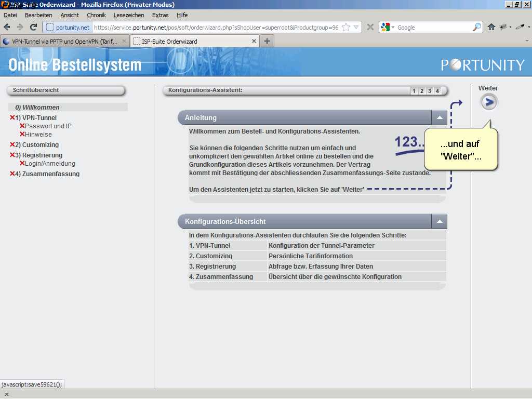This screenshot has height=399, width=532.
Task: Bookmark this page with the star icon
Action: pos(346,27)
